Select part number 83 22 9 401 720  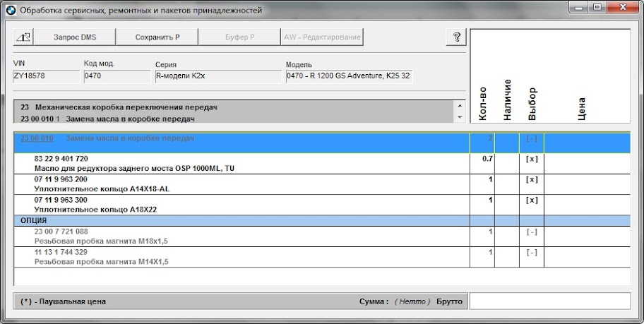pos(61,159)
